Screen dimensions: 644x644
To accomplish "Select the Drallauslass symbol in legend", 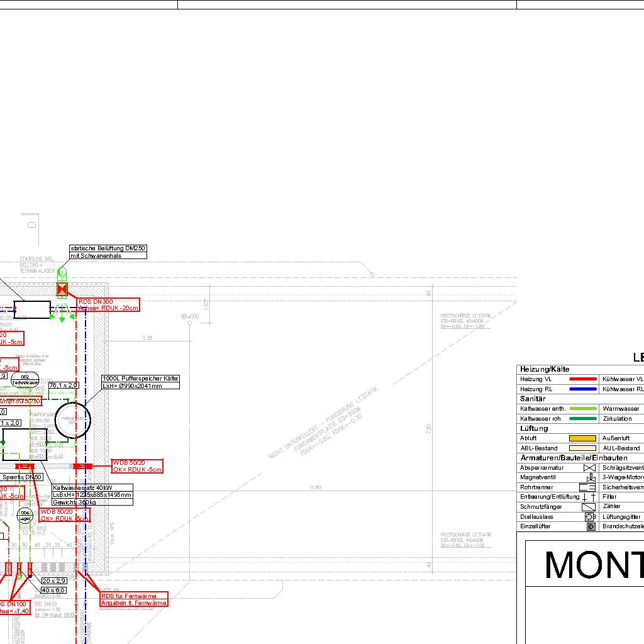I will 590,516.
